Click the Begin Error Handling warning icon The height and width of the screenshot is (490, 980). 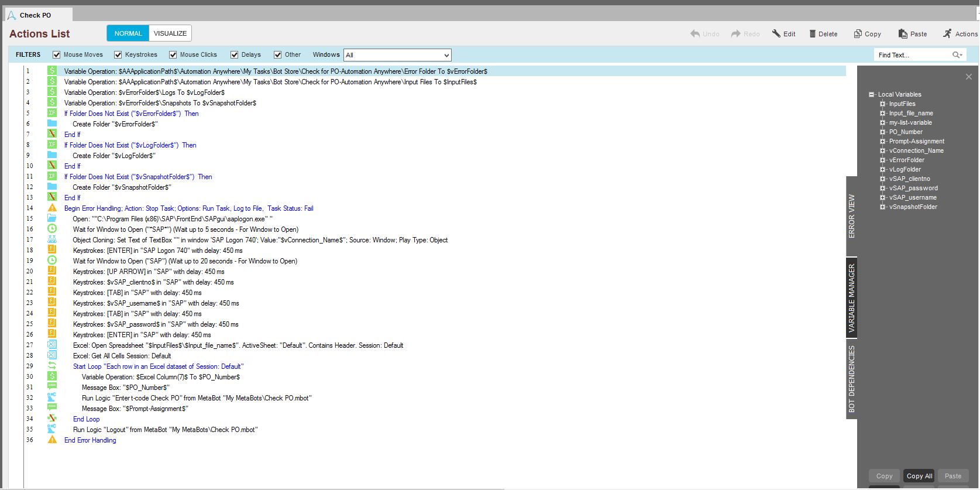point(52,208)
